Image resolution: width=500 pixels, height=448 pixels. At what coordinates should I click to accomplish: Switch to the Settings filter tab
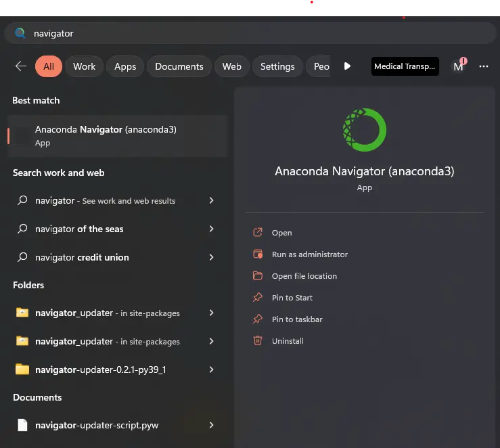coord(277,66)
